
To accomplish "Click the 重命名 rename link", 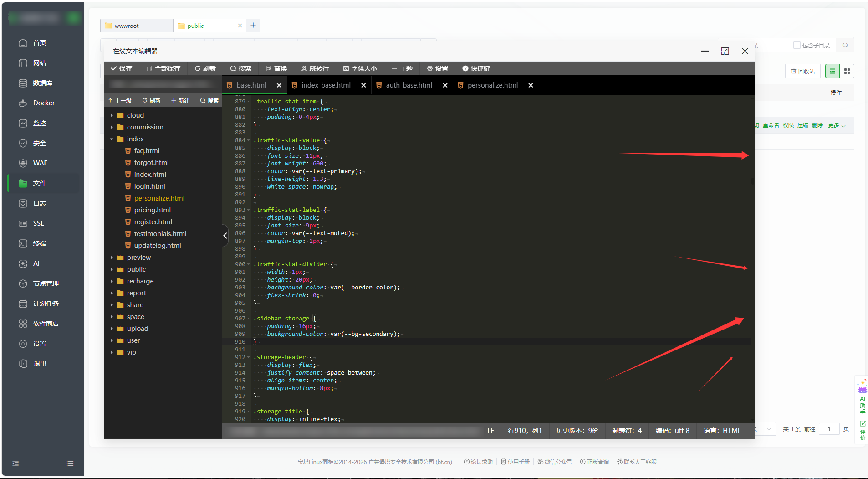I will (x=771, y=125).
